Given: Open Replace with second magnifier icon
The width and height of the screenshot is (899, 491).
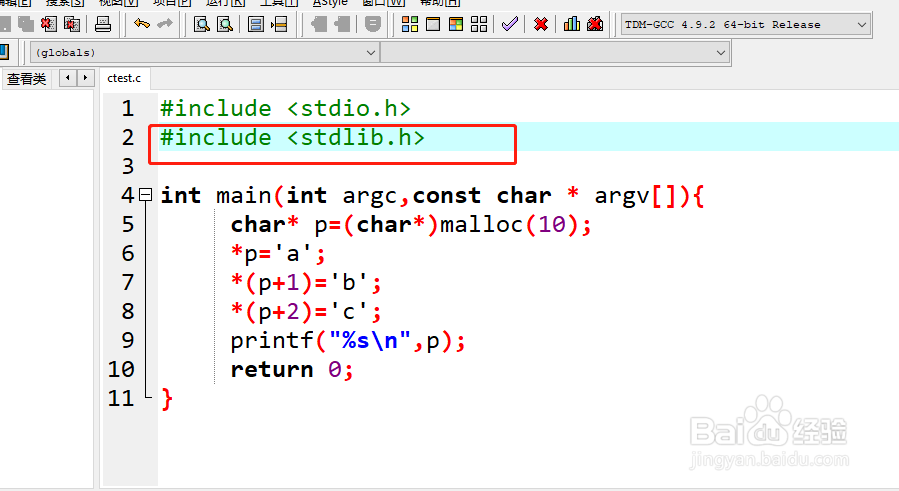Looking at the screenshot, I should click(x=225, y=24).
